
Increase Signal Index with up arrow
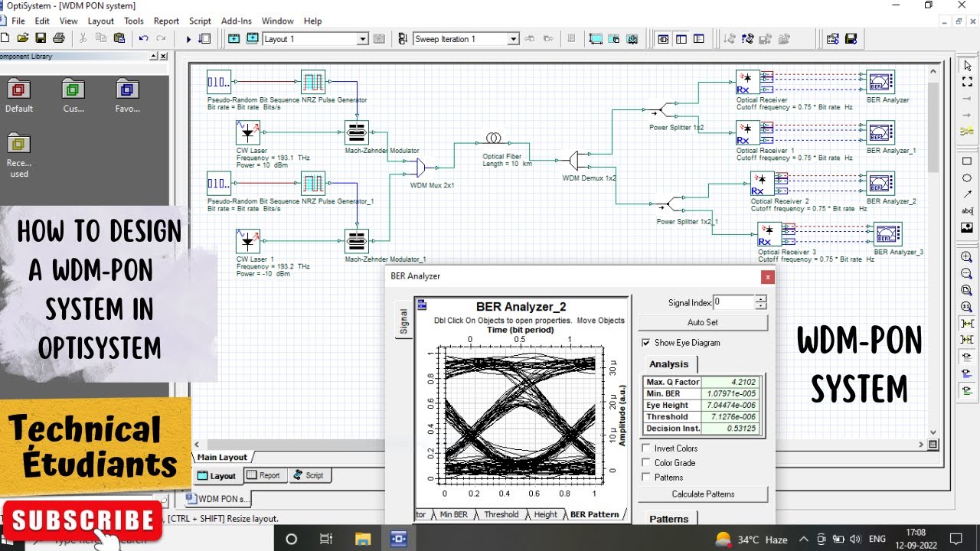(760, 299)
